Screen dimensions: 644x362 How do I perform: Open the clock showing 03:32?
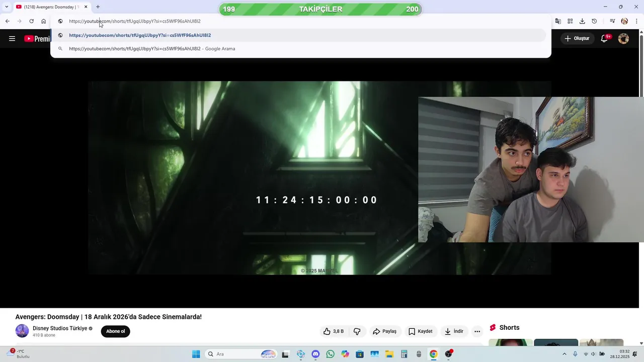coord(620,354)
